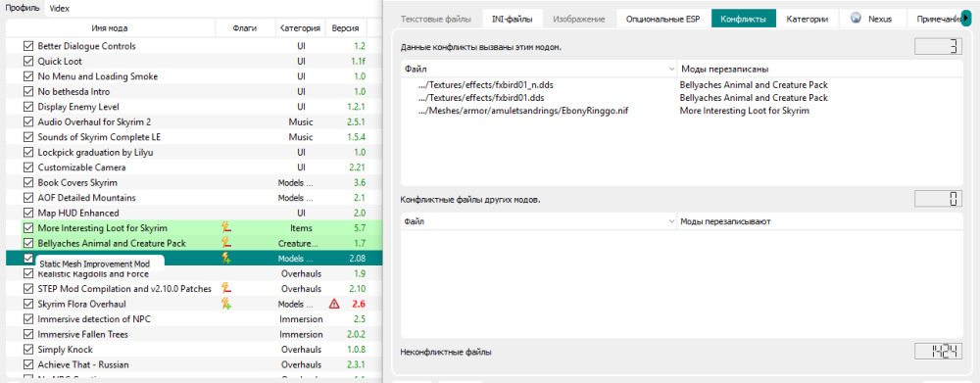Uncheck Customizable Camera mod
The width and height of the screenshot is (980, 383).
point(27,168)
